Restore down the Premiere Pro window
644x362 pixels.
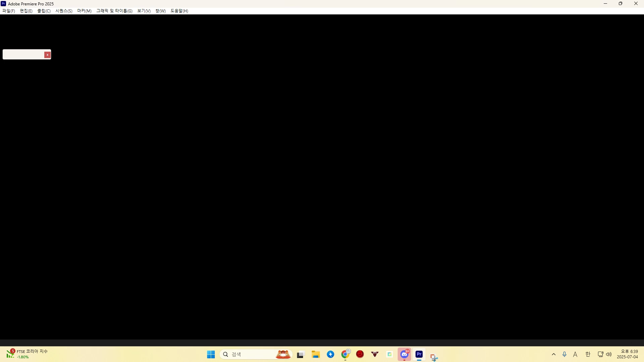coord(621,4)
